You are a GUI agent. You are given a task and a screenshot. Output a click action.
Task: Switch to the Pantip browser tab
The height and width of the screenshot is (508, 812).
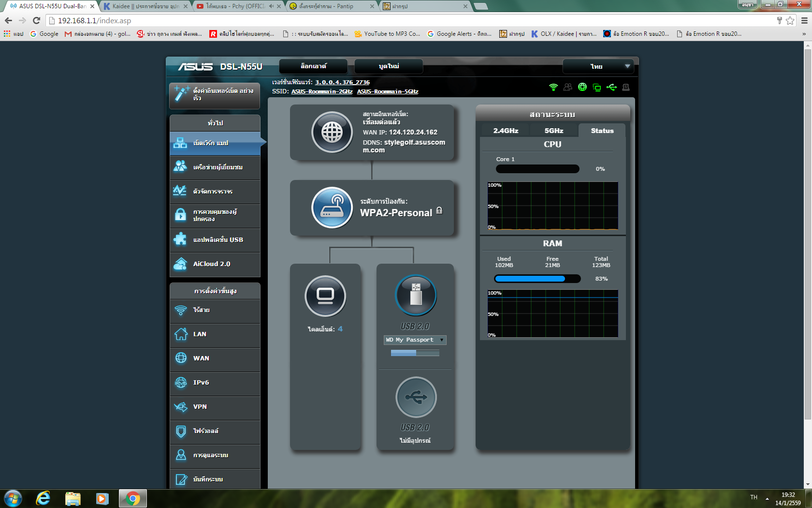pos(332,6)
